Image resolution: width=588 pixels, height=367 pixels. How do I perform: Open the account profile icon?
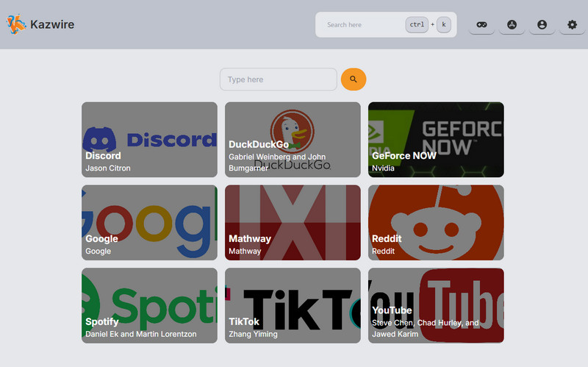542,25
